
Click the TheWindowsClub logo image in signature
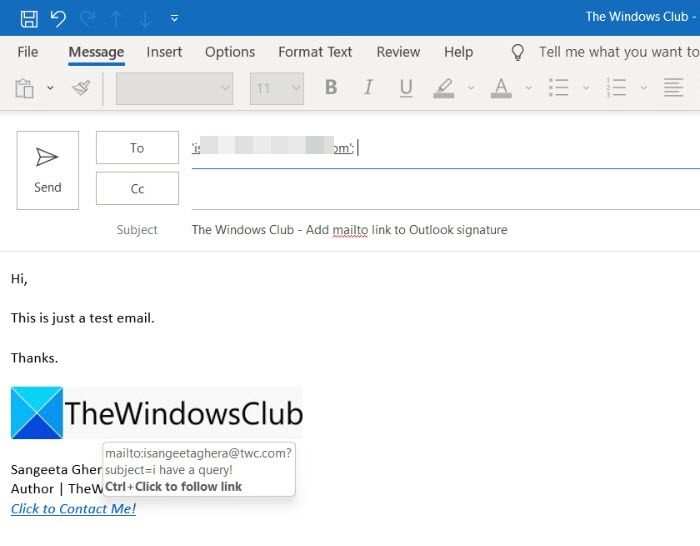click(157, 413)
